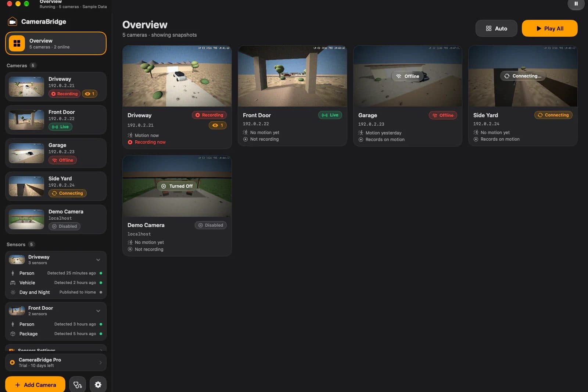Open the Driveway camera snapshot thumbnail
The image size is (588, 392).
point(177,76)
